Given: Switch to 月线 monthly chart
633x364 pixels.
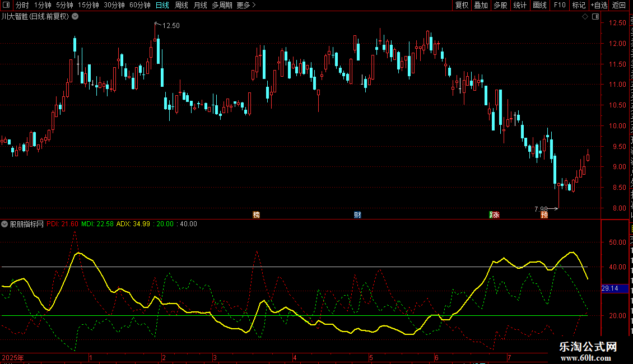Looking at the screenshot, I should 200,5.
